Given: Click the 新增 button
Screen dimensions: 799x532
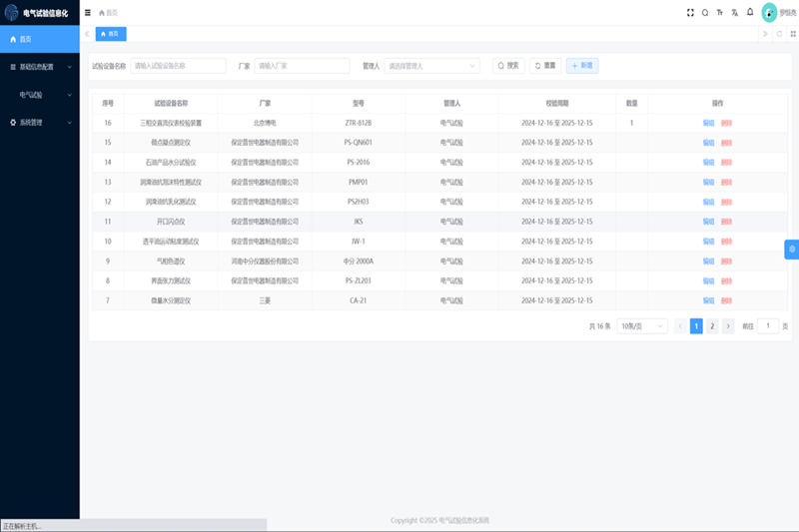Looking at the screenshot, I should [582, 66].
